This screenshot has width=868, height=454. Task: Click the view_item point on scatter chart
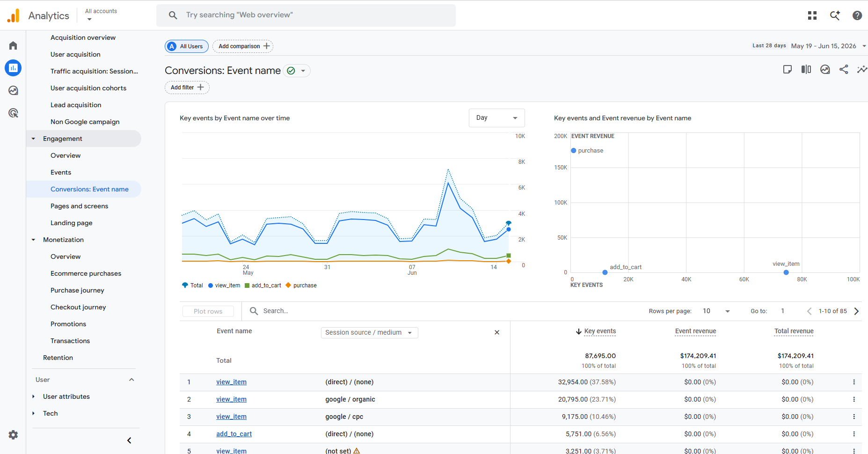pyautogui.click(x=786, y=272)
